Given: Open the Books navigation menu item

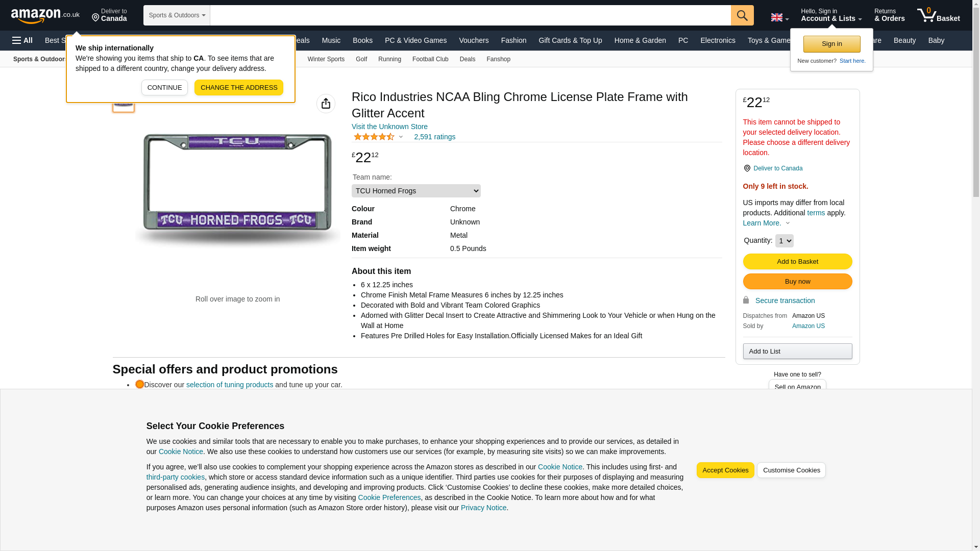Looking at the screenshot, I should pyautogui.click(x=362, y=40).
